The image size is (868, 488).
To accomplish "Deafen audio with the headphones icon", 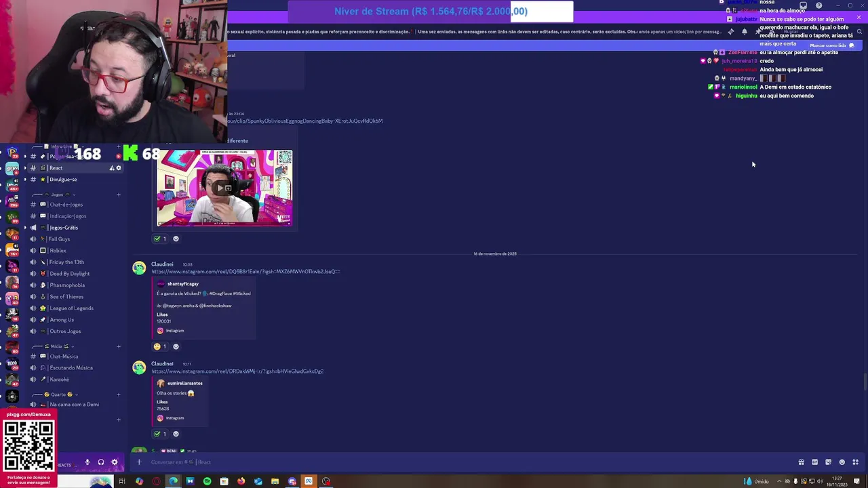I will [101, 462].
